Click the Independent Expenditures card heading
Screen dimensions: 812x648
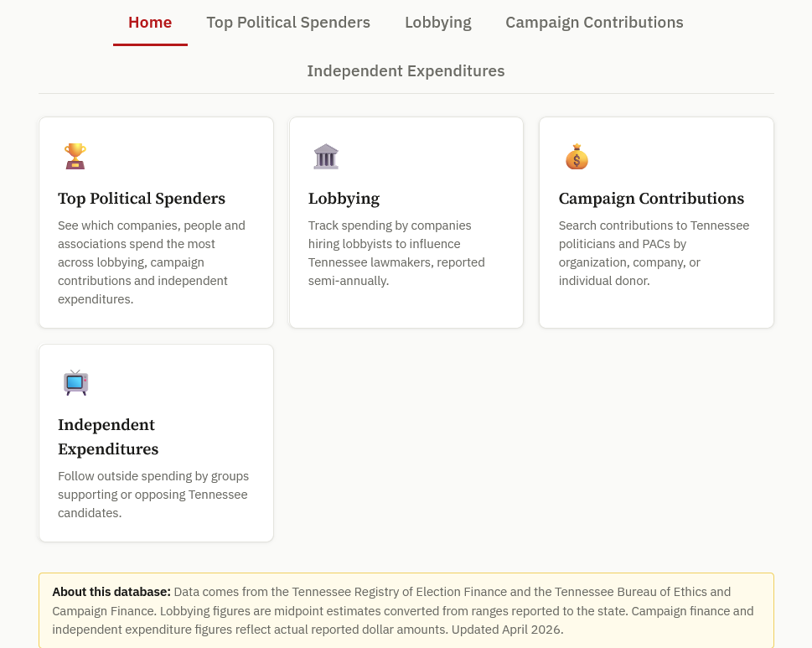pyautogui.click(x=108, y=437)
